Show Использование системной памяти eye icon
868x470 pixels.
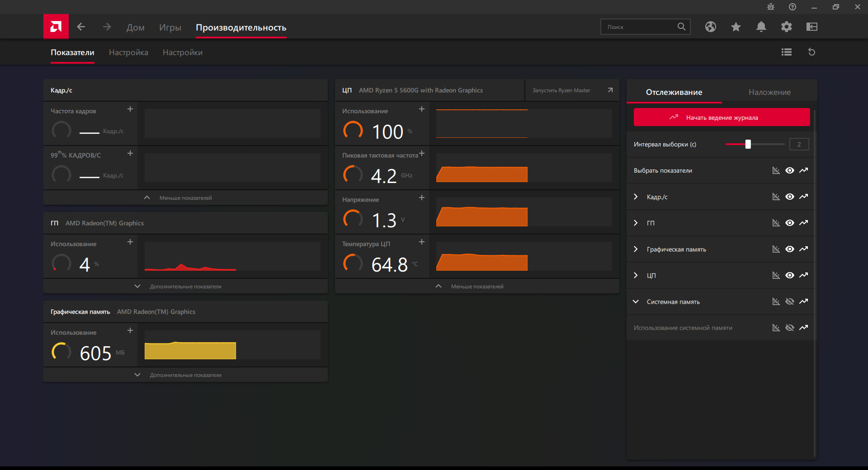[790, 328]
